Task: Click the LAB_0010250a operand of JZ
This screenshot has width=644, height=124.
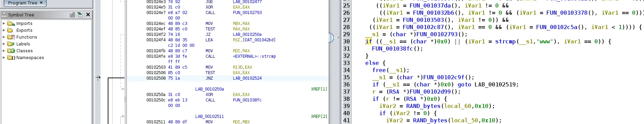Action: [247, 35]
